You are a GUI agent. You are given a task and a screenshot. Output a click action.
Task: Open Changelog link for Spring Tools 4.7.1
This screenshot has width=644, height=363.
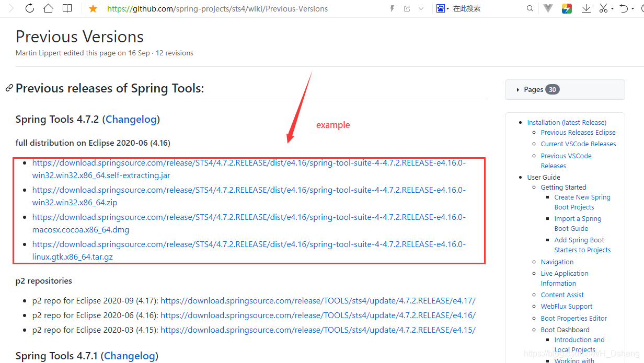[130, 356]
